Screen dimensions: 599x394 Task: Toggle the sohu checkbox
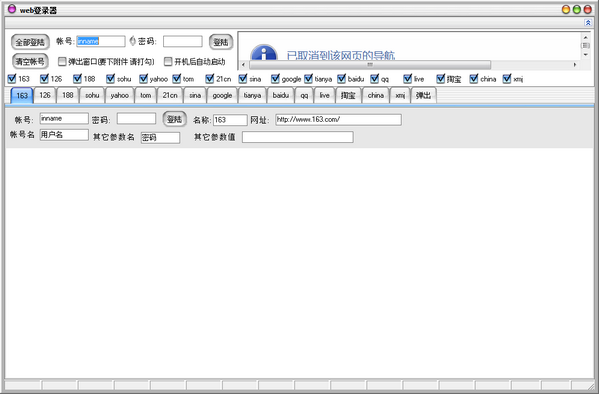[110, 79]
